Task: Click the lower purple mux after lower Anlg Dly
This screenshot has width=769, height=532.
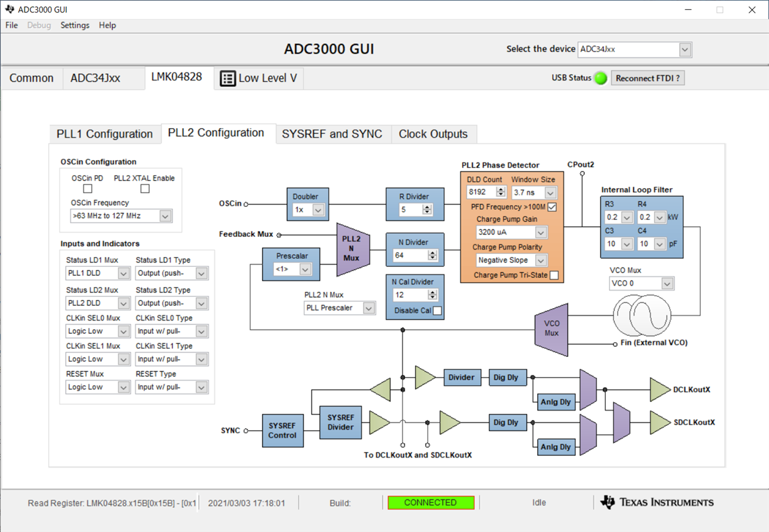Action: [x=588, y=434]
